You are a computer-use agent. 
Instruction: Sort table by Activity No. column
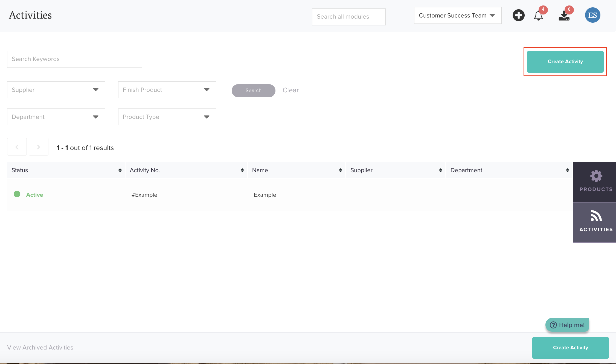pyautogui.click(x=242, y=170)
